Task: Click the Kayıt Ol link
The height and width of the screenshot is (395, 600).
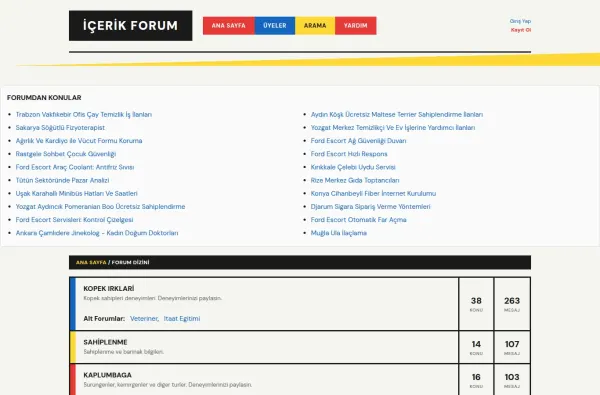Action: tap(521, 30)
